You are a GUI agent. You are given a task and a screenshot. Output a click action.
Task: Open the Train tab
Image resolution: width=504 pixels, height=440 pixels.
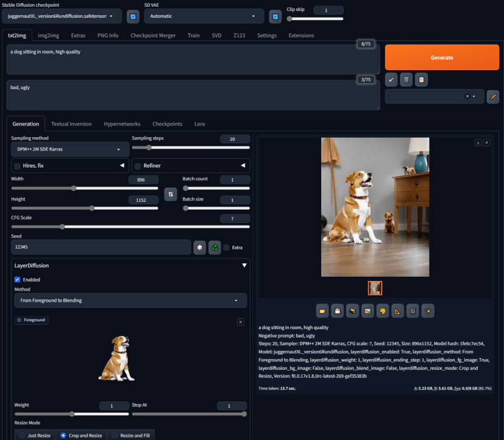click(194, 35)
